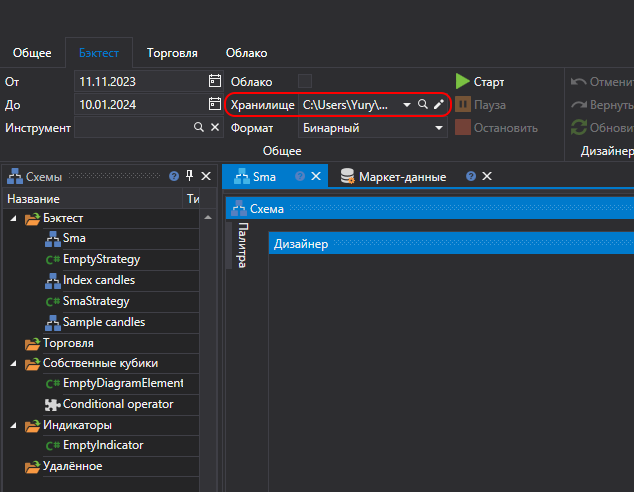The width and height of the screenshot is (634, 492).
Task: Close the Маркет-данные tab
Action: pyautogui.click(x=487, y=176)
